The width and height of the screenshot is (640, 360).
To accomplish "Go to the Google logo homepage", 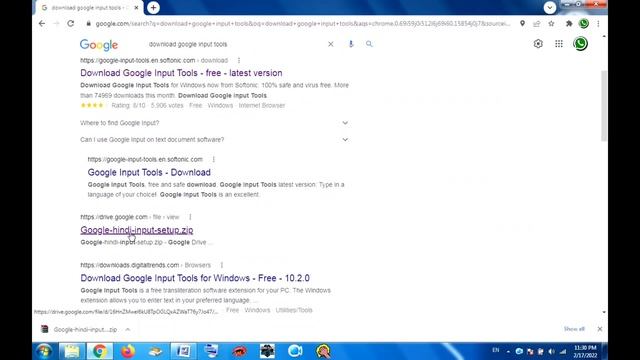I will pyautogui.click(x=99, y=44).
